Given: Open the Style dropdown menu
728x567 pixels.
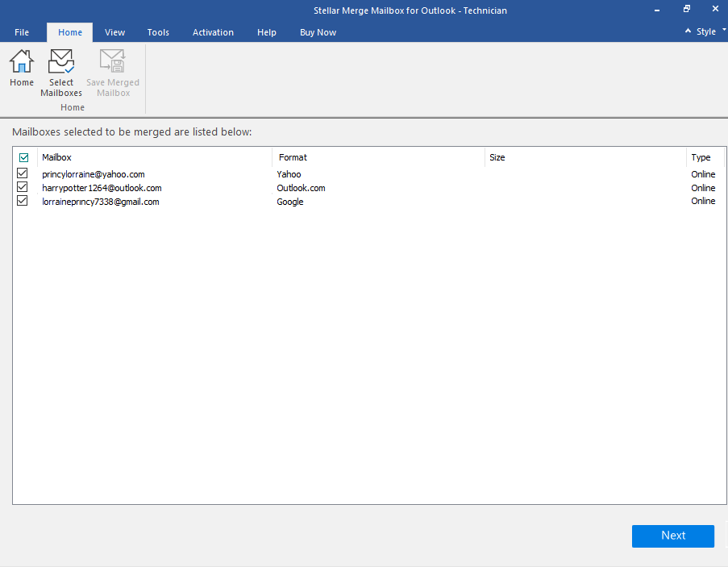Looking at the screenshot, I should click(x=710, y=31).
